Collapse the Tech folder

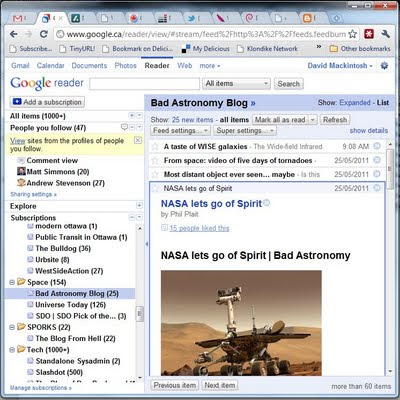(12, 350)
